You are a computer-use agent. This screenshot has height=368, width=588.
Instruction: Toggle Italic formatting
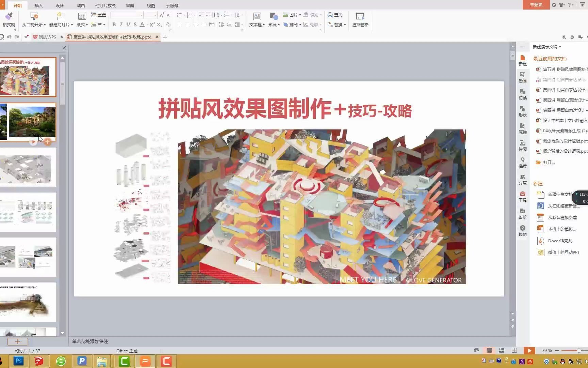click(x=121, y=25)
